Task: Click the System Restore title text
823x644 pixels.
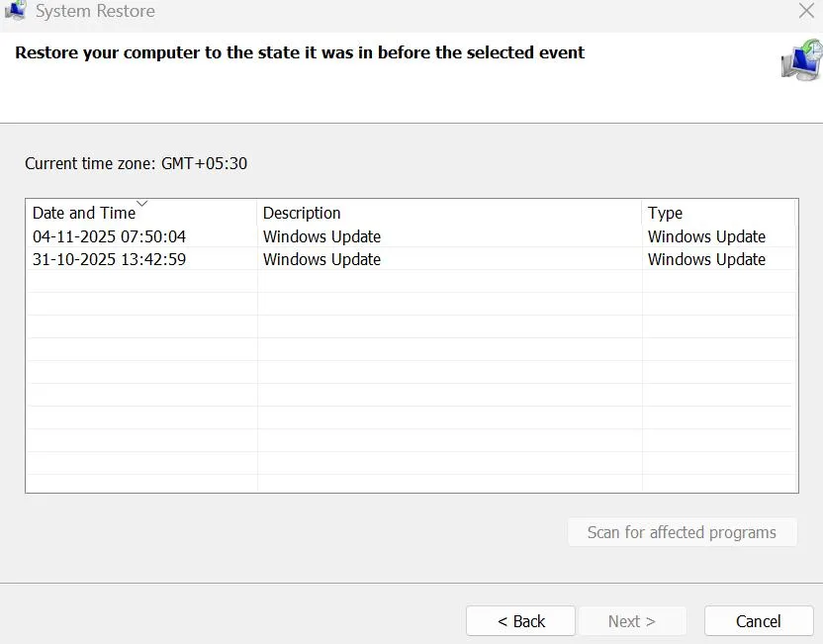Action: pyautogui.click(x=95, y=12)
